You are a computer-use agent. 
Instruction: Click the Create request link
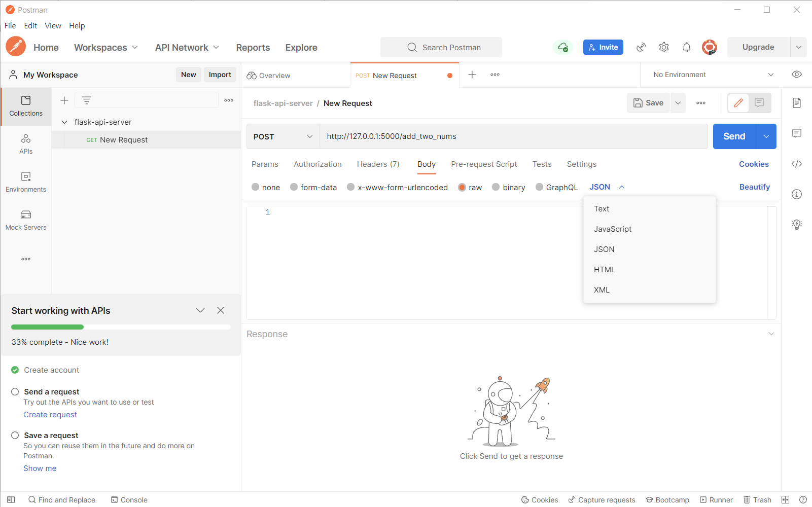(x=50, y=415)
